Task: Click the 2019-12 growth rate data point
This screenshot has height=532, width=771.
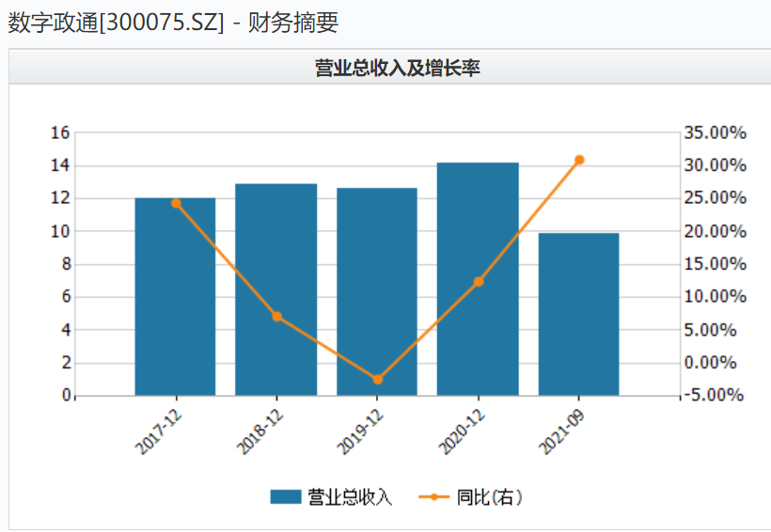Action: pyautogui.click(x=378, y=380)
